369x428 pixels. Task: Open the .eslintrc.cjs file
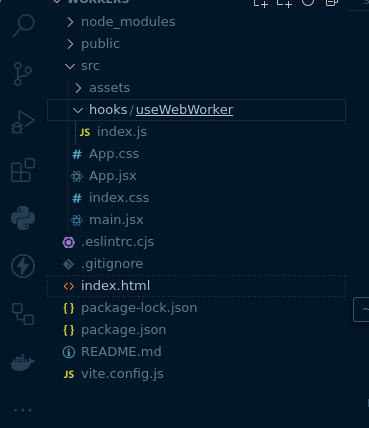196,242
